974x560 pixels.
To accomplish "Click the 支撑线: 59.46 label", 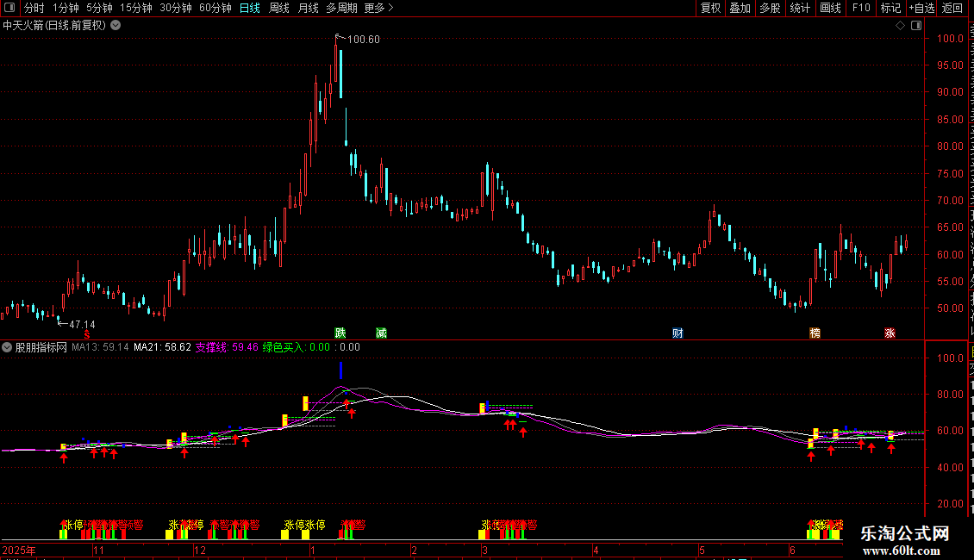I will [227, 347].
